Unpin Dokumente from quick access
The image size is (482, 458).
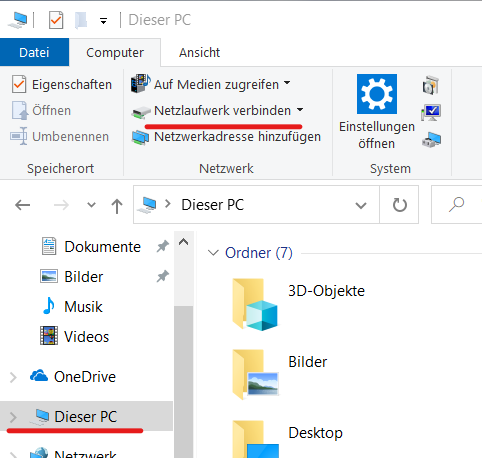coord(163,247)
